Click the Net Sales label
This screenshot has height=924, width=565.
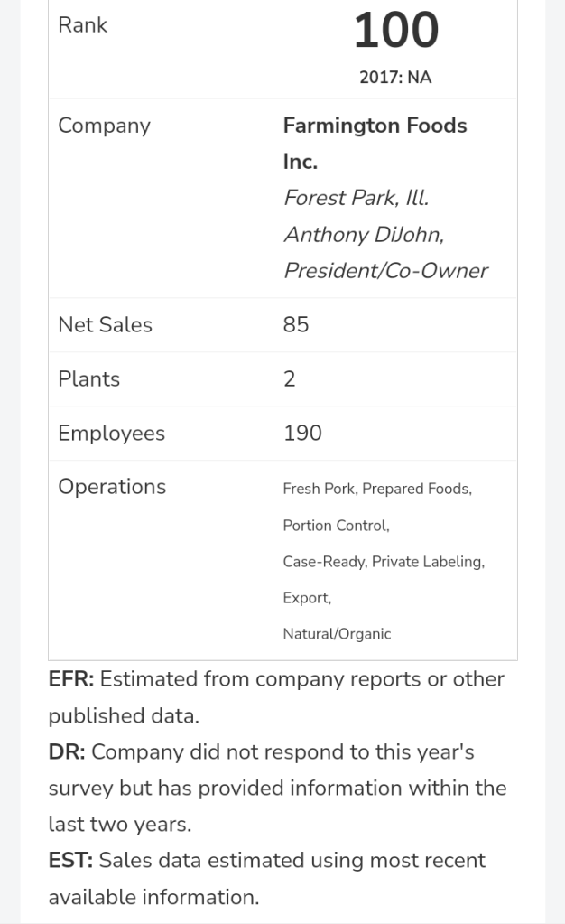(105, 325)
